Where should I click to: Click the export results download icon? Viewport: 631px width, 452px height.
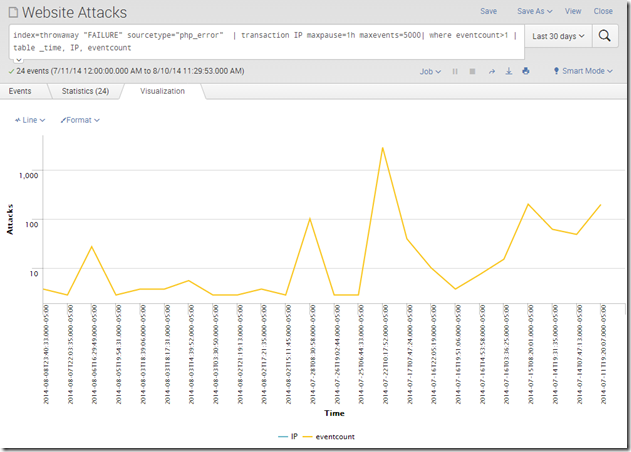point(508,72)
